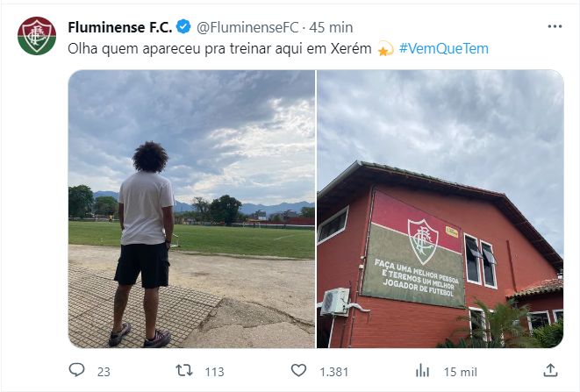Viewport: 580px width, 392px height.
Task: Click the Fluminense F.C. display name
Action: [120, 27]
